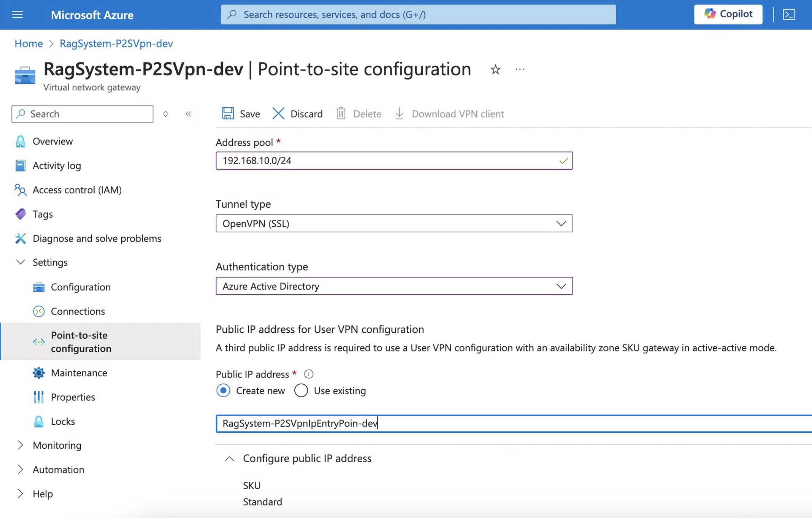Go to Access control (IAM)

[77, 190]
